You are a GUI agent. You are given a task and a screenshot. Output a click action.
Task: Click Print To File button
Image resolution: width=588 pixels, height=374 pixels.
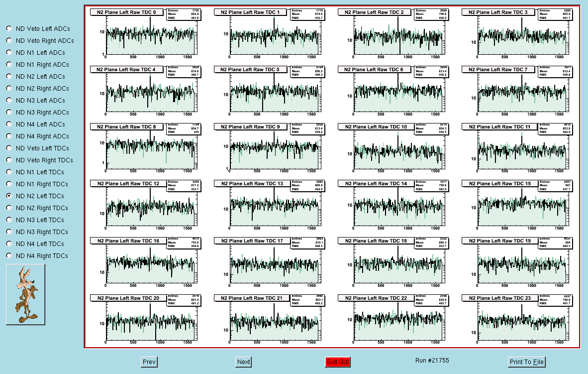(x=526, y=362)
